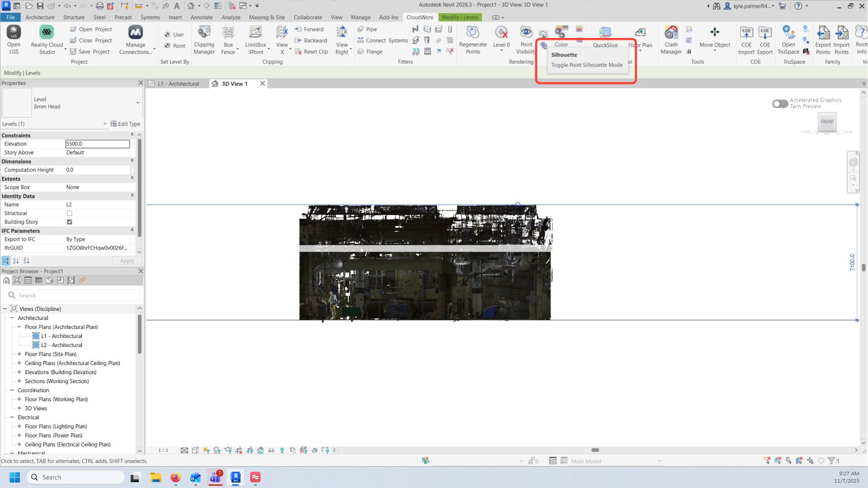Switch to L1 - Architectural view tab
The height and width of the screenshot is (488, 868).
click(178, 84)
